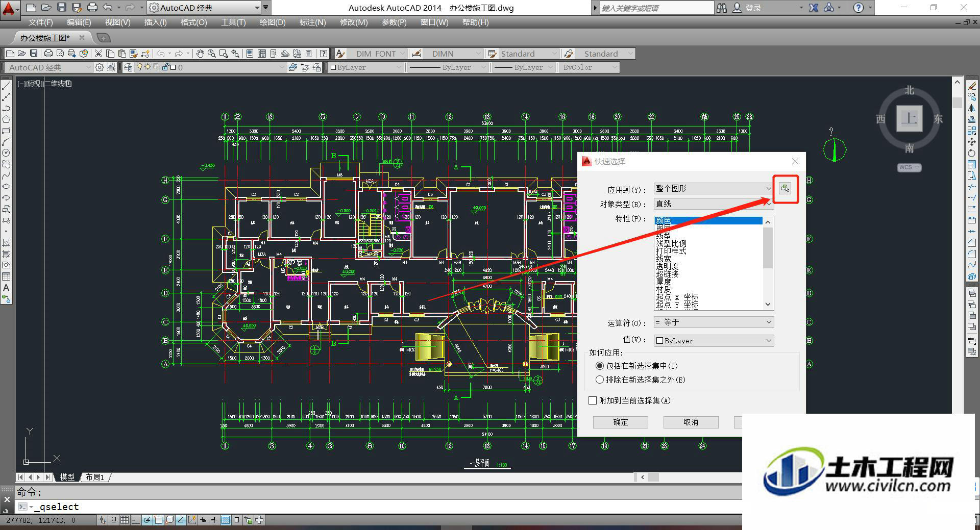The width and height of the screenshot is (980, 530).
Task: Open the DesignCenter icon
Action: click(261, 54)
